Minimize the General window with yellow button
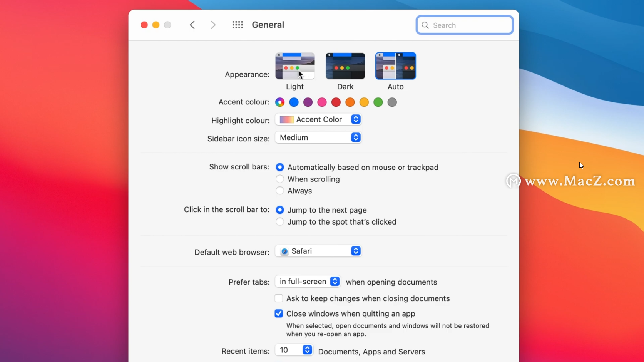The width and height of the screenshot is (644, 362). tap(156, 25)
